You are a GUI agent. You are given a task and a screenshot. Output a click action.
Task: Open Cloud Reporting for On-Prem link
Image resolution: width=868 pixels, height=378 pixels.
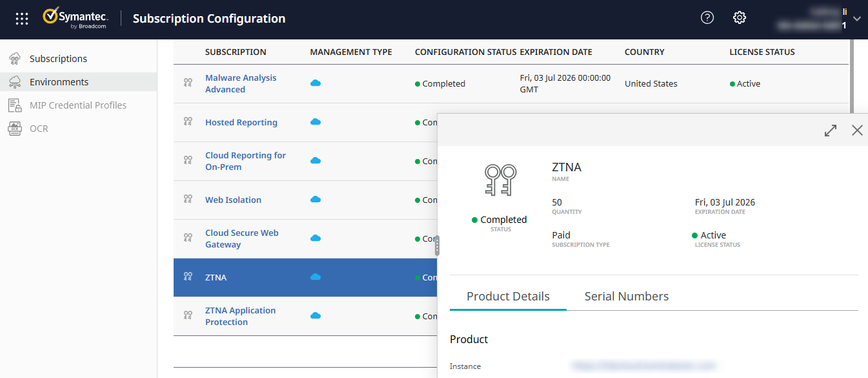click(245, 161)
